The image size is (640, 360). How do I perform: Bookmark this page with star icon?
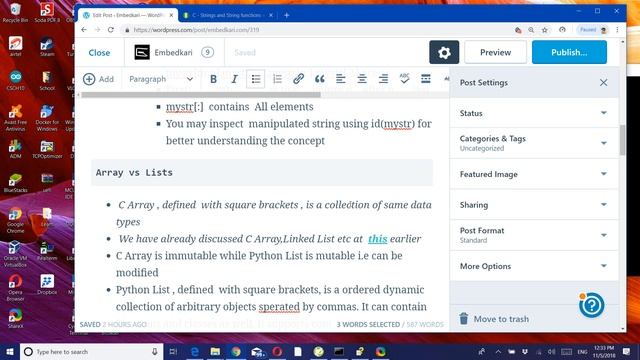tap(544, 30)
